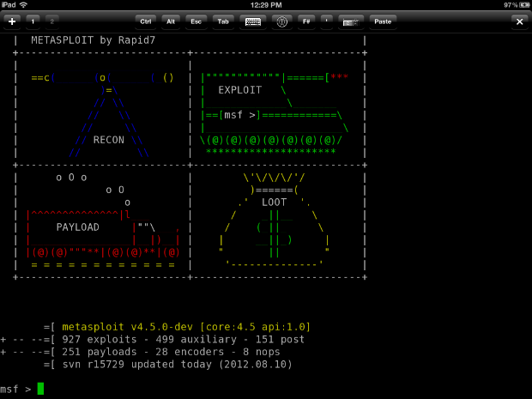Tap the Wi-Fi status icon
The image size is (532, 399).
pyautogui.click(x=23, y=5)
